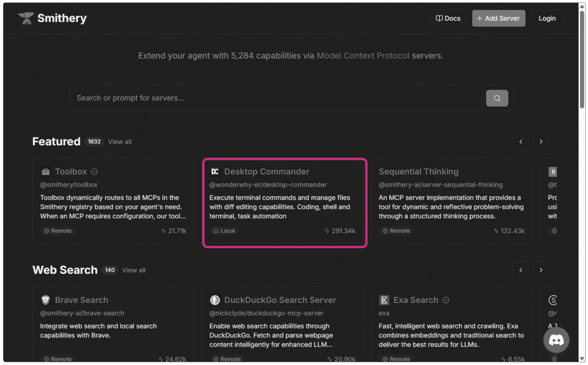This screenshot has width=588, height=365.
Task: Focus the server search input field
Action: (x=277, y=98)
